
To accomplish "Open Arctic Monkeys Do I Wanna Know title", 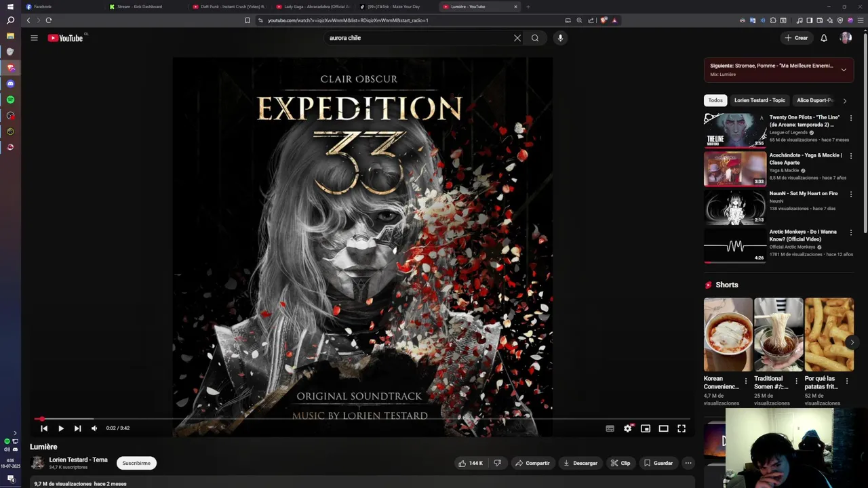I will click(x=803, y=235).
